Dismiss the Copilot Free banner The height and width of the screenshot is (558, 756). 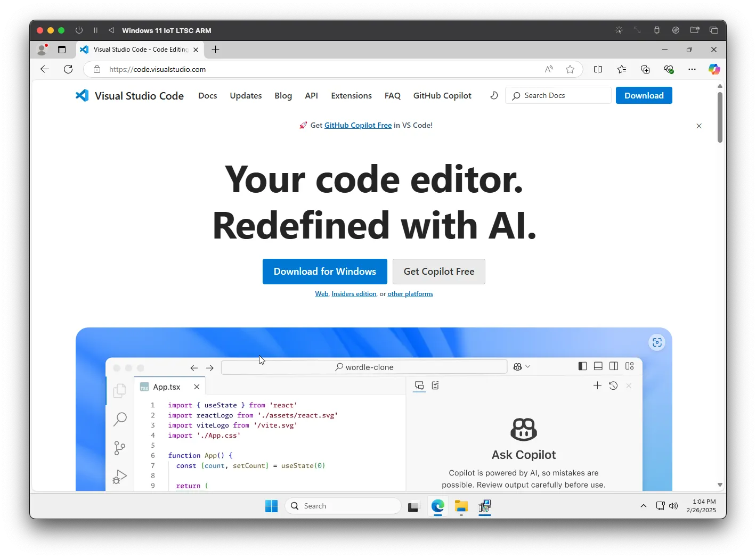click(699, 126)
